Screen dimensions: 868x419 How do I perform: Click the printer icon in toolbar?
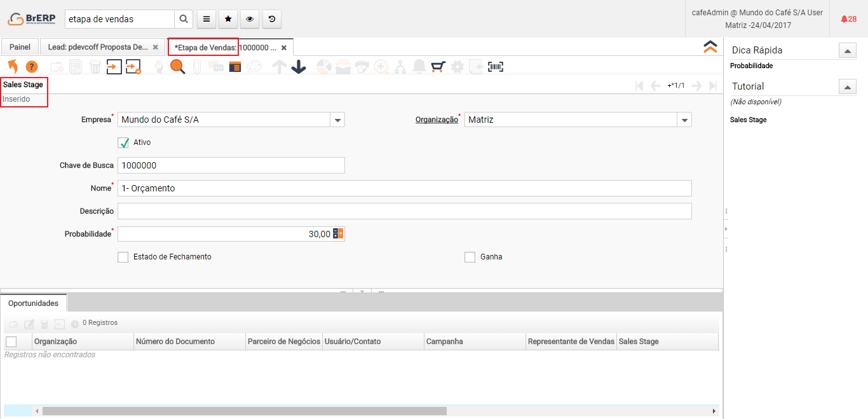coord(362,67)
